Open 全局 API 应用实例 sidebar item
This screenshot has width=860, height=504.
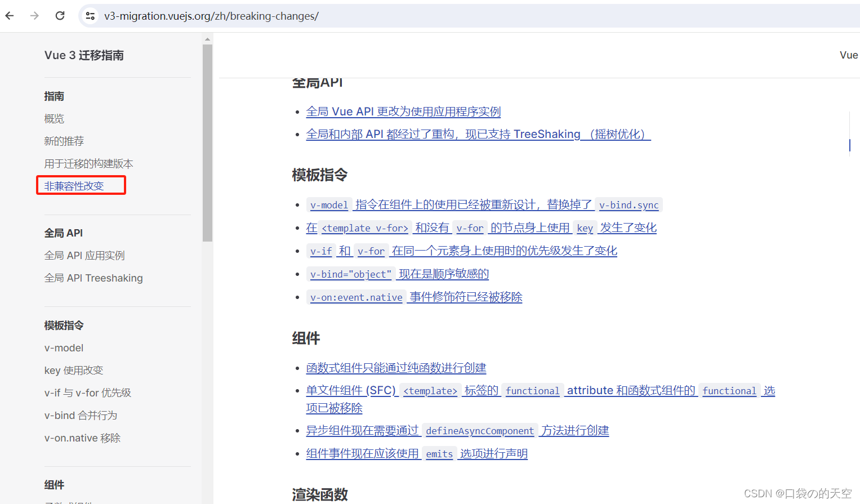(x=84, y=256)
